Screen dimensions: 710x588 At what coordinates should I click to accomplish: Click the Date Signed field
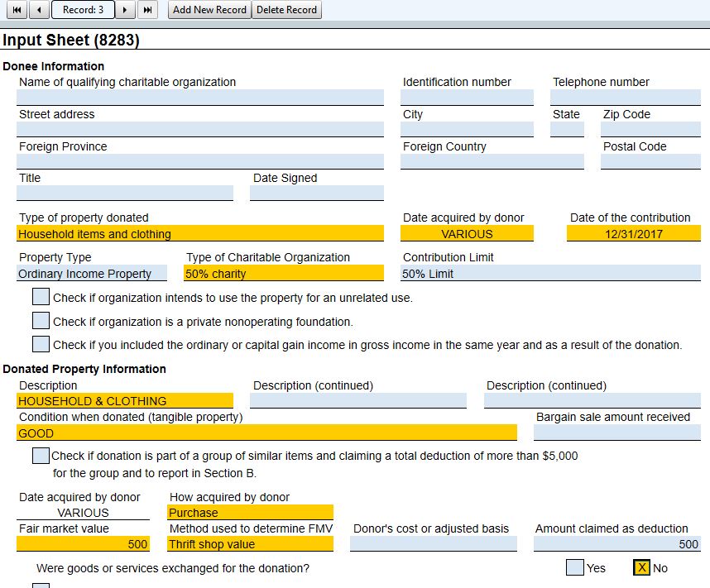(x=316, y=193)
